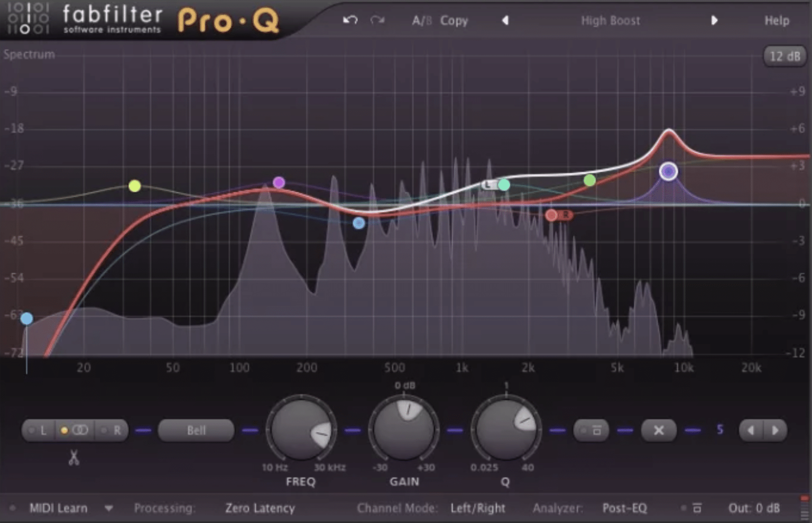
Task: Click the X icon to delete the band
Action: 658,430
